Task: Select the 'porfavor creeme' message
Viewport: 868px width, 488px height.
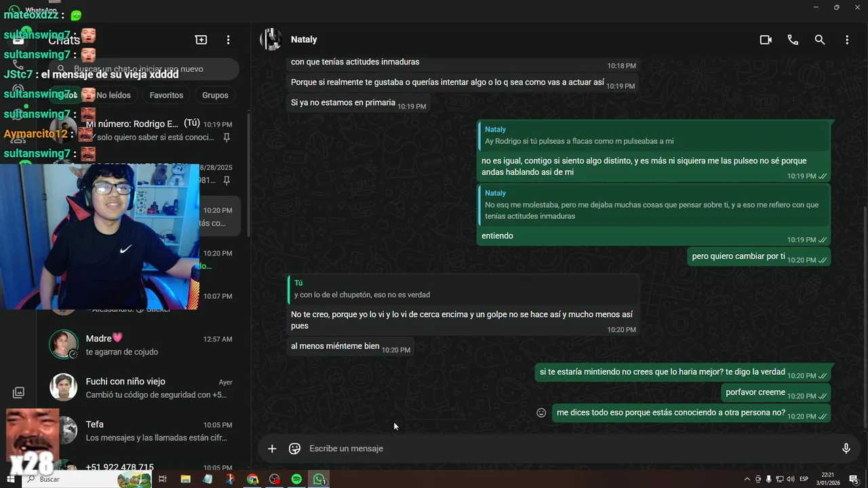Action: pos(776,392)
